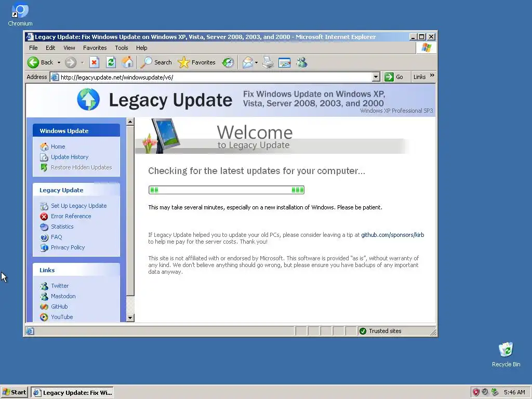Open github.com/sponsors/kirb link
This screenshot has height=399, width=532.
coord(392,235)
